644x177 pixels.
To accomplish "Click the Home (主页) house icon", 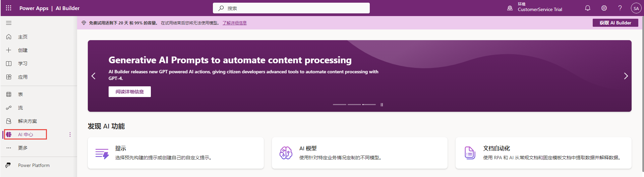I will (x=9, y=37).
